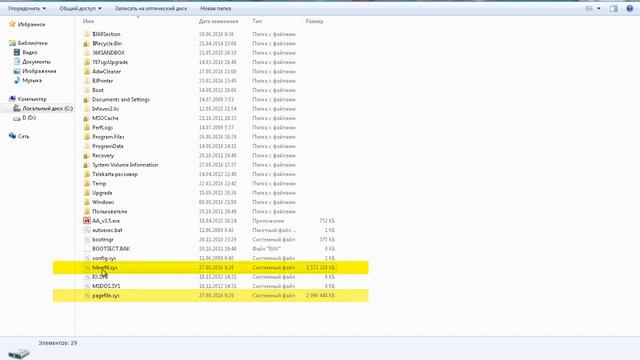The height and width of the screenshot is (360, 640).
Task: Select the Recovery folder name
Action: click(x=103, y=156)
